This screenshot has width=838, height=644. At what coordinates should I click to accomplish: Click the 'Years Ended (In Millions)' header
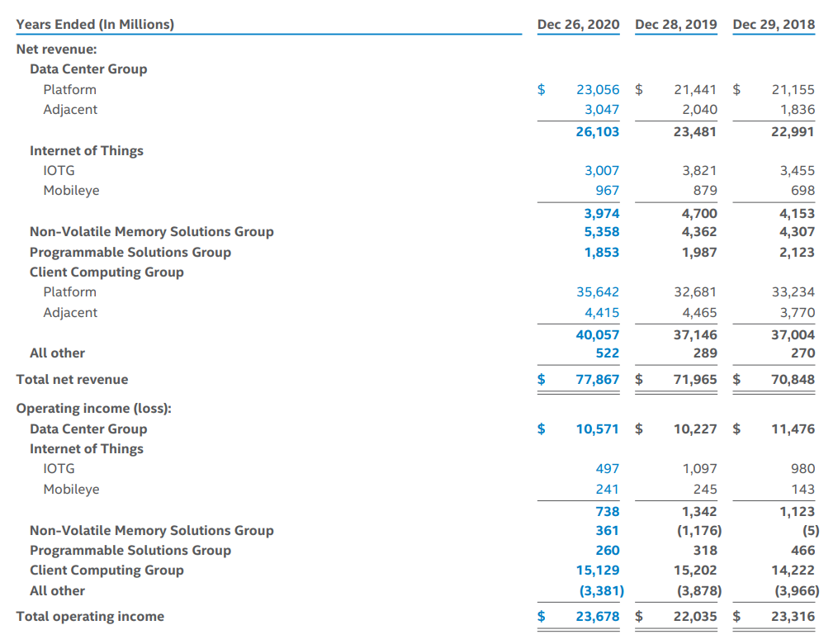[x=95, y=25]
